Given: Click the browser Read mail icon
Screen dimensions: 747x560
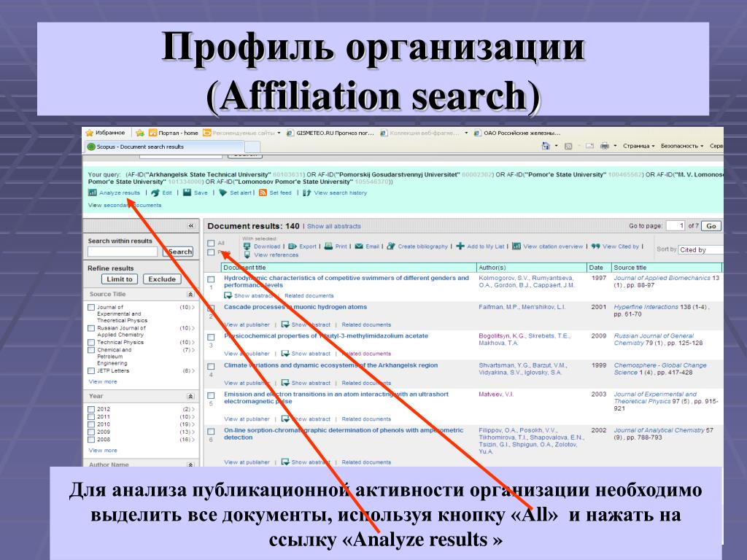Looking at the screenshot, I should coord(589,146).
